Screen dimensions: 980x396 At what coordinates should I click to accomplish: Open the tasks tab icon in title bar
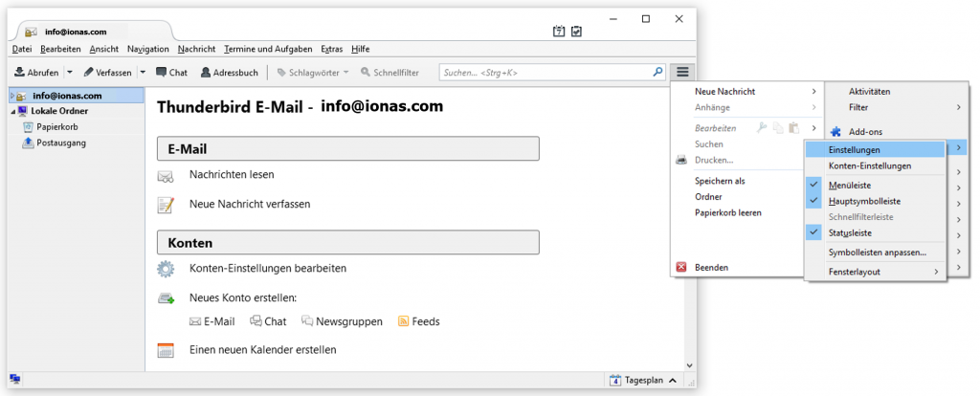(x=576, y=32)
